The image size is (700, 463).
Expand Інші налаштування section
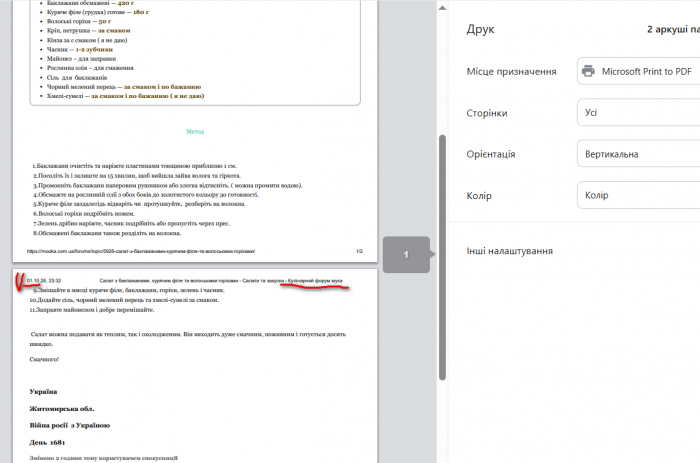pos(509,251)
